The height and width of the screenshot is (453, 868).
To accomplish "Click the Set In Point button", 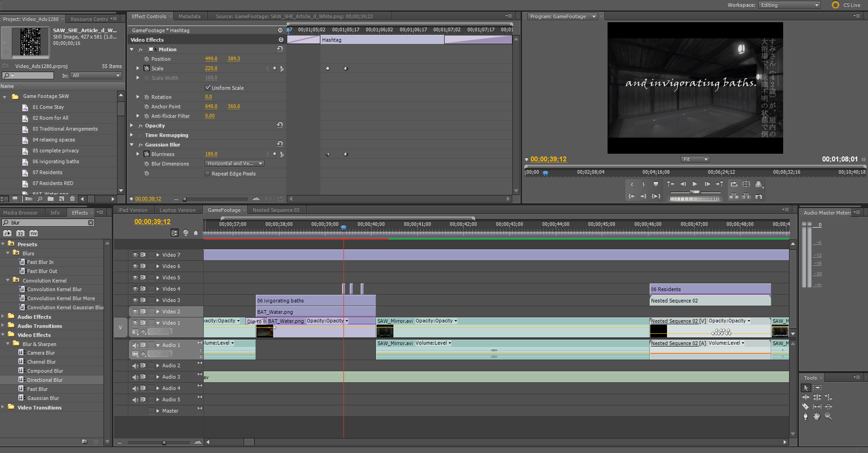I will tap(632, 184).
